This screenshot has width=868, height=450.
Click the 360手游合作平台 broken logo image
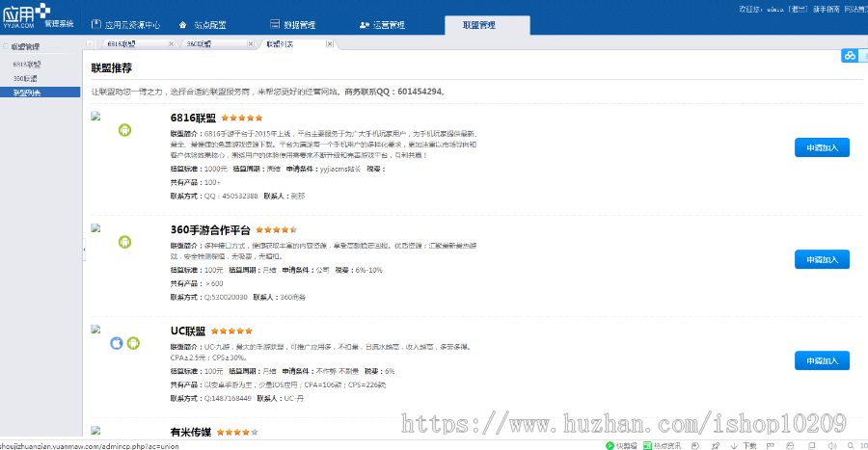pos(95,227)
